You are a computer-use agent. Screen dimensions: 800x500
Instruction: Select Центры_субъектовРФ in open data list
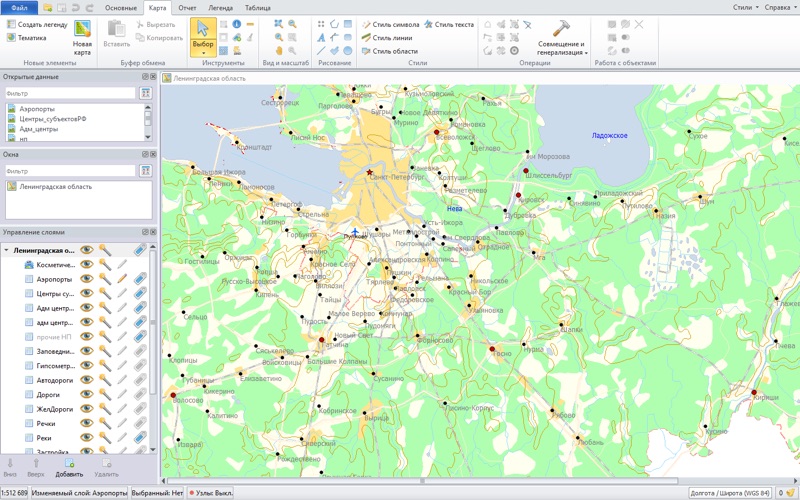pos(53,119)
